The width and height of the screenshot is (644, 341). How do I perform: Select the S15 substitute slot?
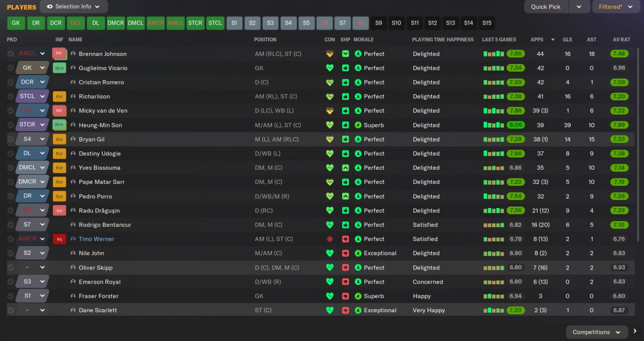(487, 23)
